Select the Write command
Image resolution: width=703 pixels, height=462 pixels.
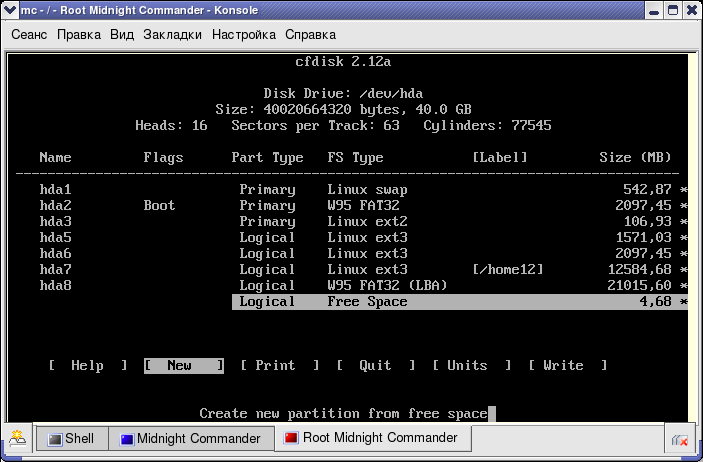click(x=568, y=366)
